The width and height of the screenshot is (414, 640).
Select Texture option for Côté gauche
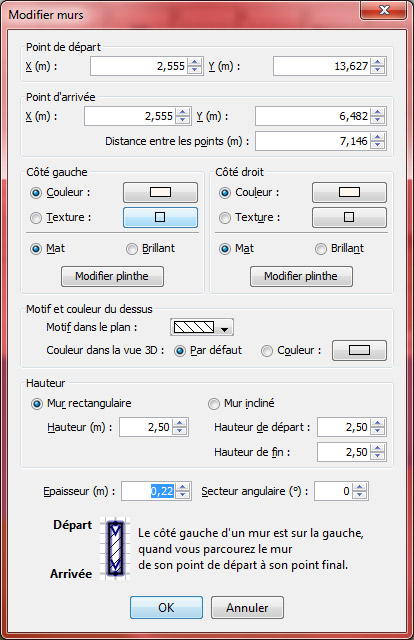point(36,218)
